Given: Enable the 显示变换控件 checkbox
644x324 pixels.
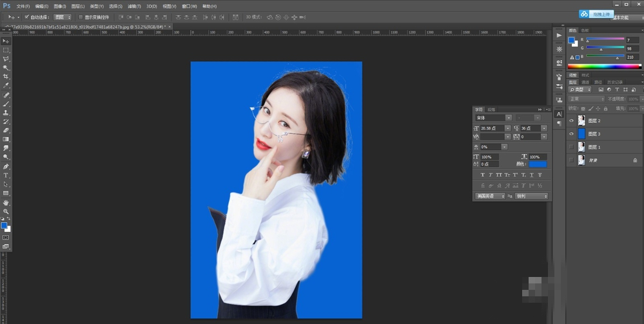Looking at the screenshot, I should (x=80, y=17).
